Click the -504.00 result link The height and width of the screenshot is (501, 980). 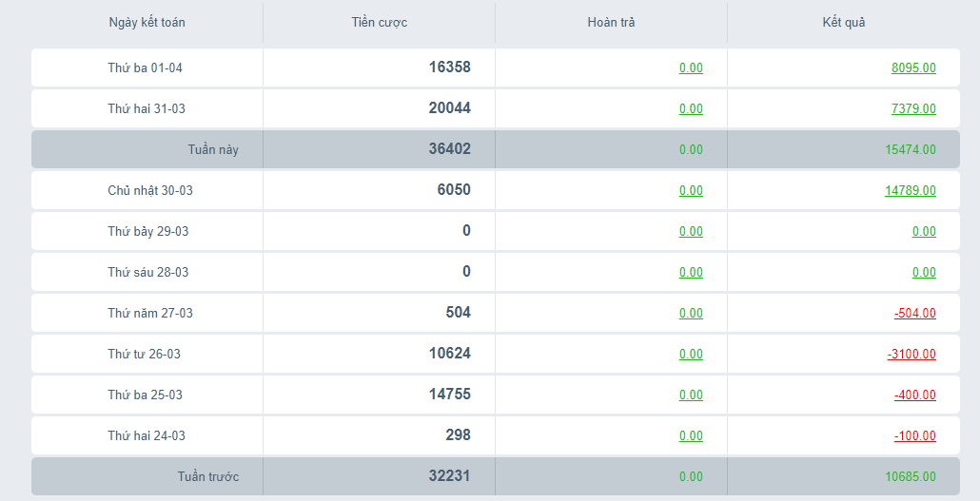pos(914,314)
